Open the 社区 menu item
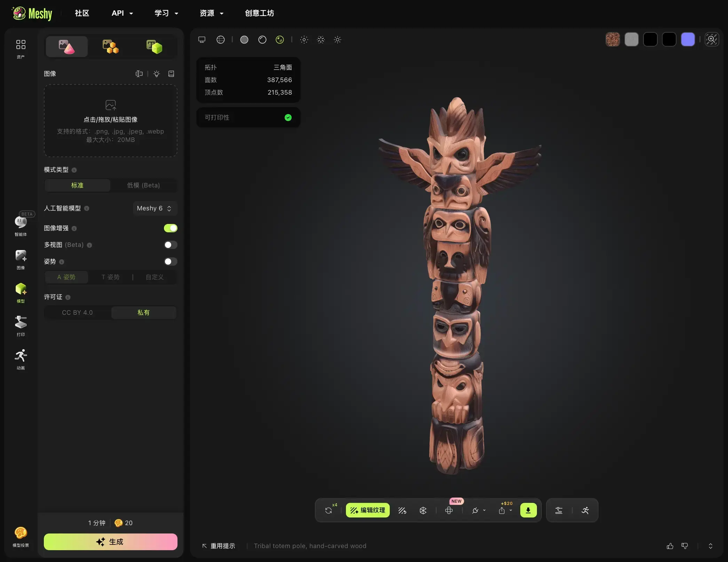 [x=82, y=13]
